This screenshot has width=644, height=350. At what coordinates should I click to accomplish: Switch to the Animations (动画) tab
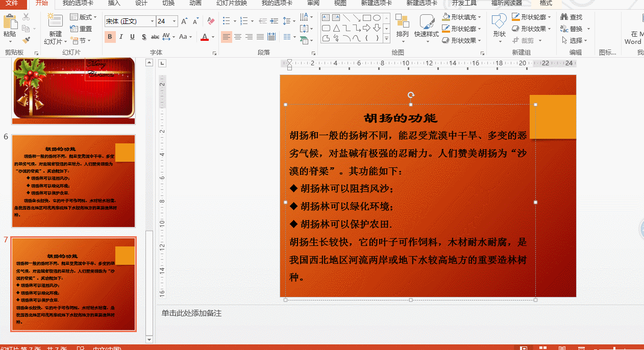tap(195, 3)
